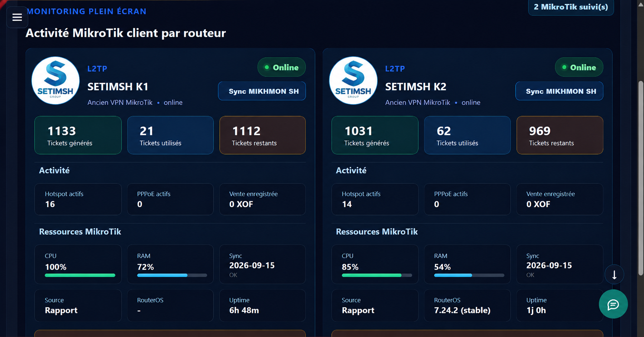Select the 62 Tickets utilisés card
This screenshot has width=644, height=337.
click(x=467, y=135)
